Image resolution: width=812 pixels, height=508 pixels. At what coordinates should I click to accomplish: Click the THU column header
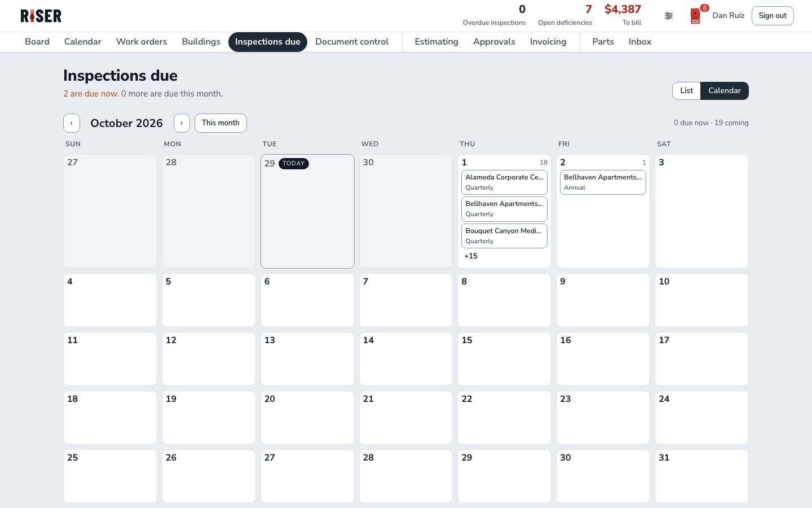(x=467, y=144)
